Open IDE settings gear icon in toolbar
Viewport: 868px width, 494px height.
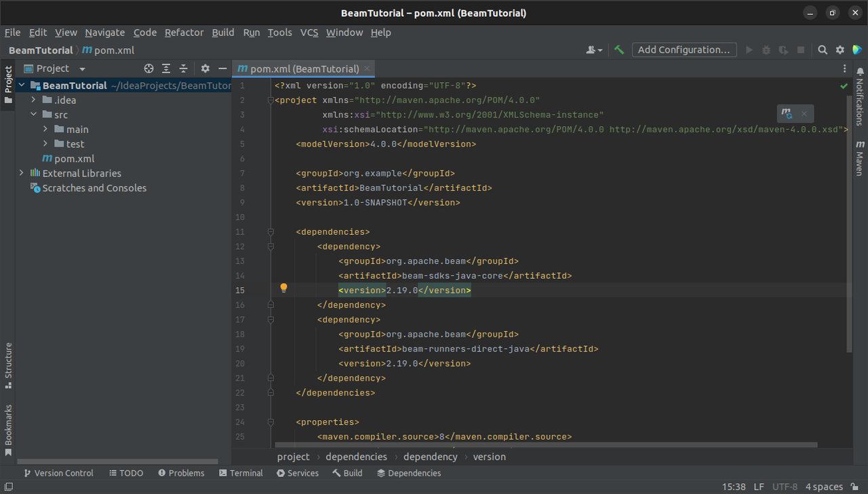pyautogui.click(x=840, y=50)
